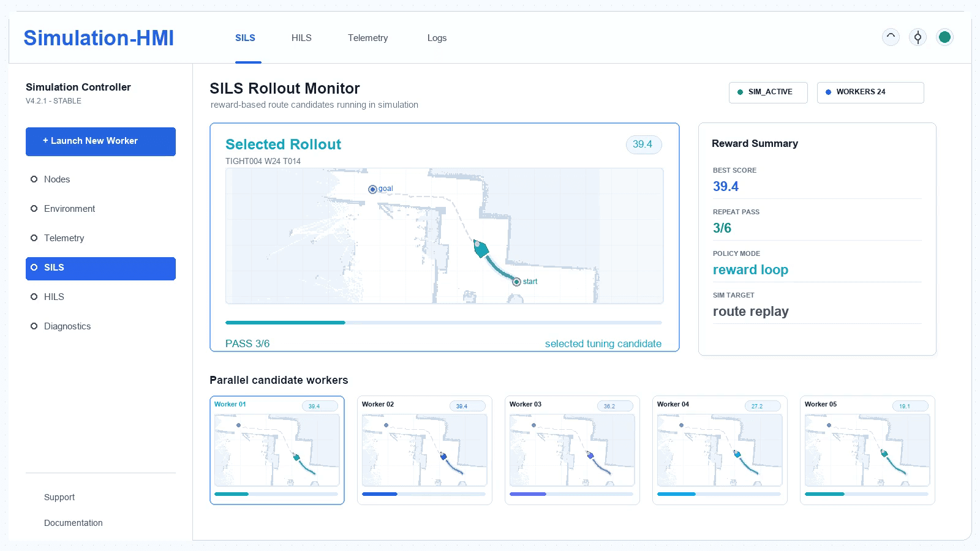This screenshot has width=980, height=551.
Task: Click the node connector icon in header
Action: [918, 37]
